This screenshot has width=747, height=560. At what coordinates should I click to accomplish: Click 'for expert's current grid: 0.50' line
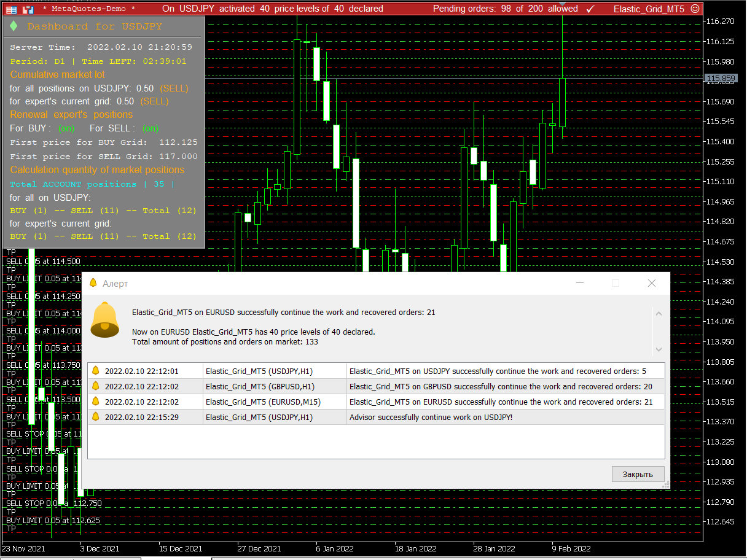point(89,101)
